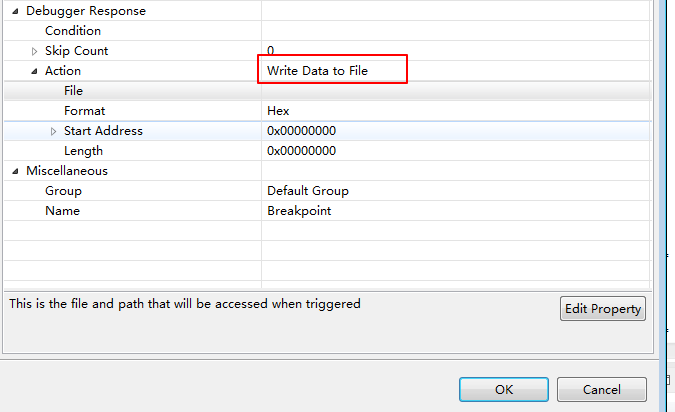The width and height of the screenshot is (675, 412).
Task: Collapse the Debugger Response section
Action: click(16, 11)
